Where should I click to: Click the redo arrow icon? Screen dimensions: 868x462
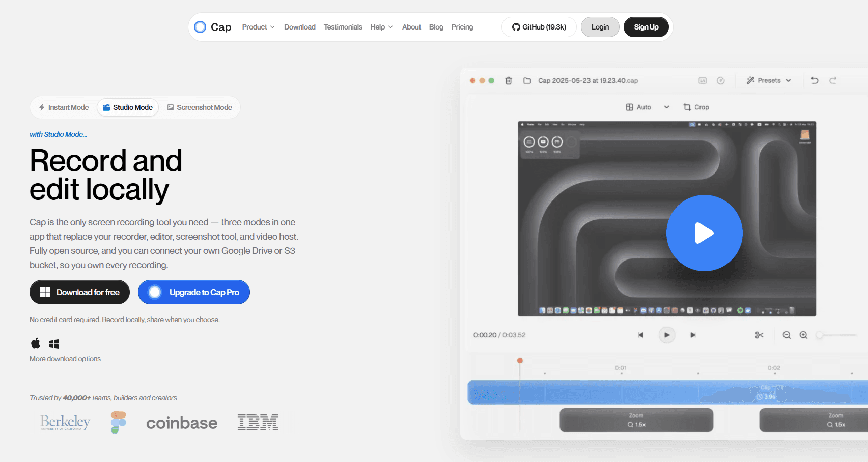point(833,80)
